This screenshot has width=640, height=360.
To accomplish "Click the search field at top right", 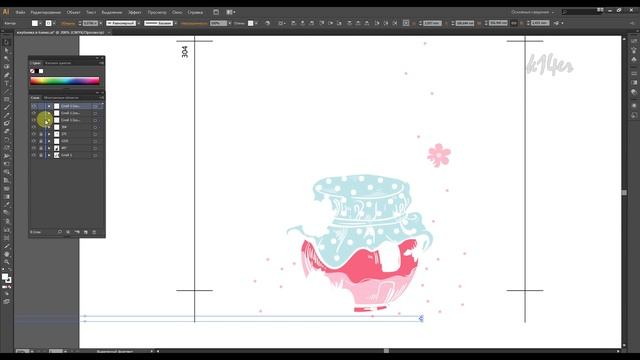I will click(581, 12).
